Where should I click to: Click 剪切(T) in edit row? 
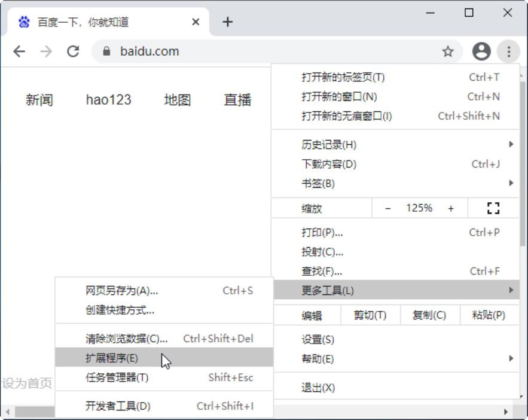click(x=370, y=315)
